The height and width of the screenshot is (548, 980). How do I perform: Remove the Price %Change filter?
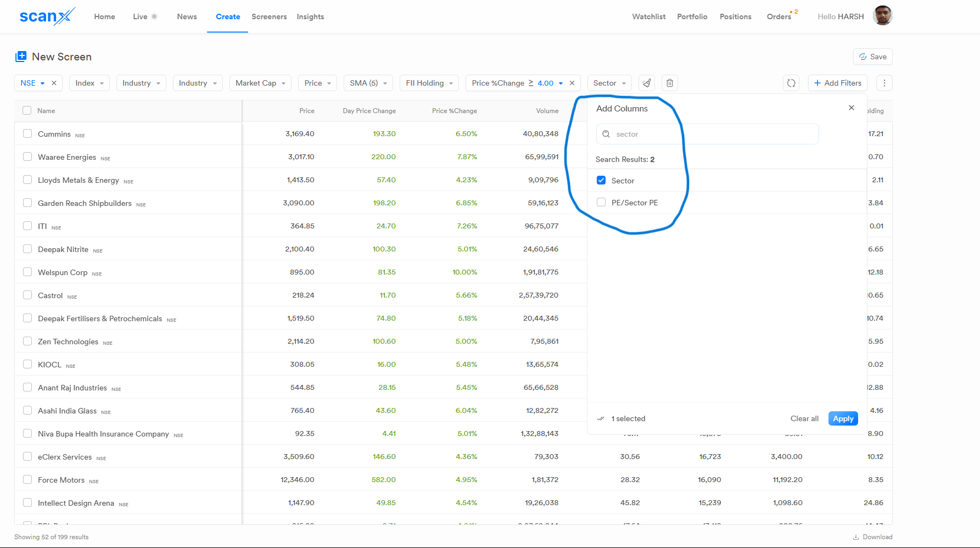coord(572,83)
